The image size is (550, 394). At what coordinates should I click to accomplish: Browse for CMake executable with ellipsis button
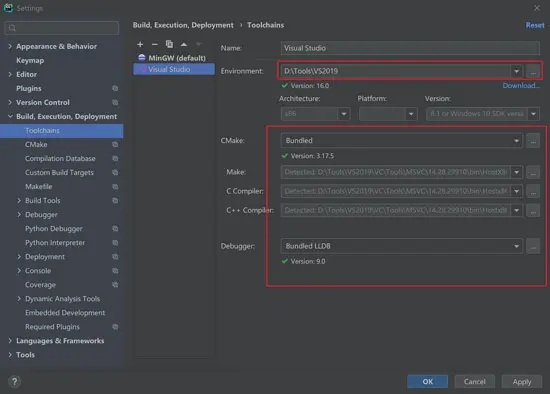pos(533,141)
